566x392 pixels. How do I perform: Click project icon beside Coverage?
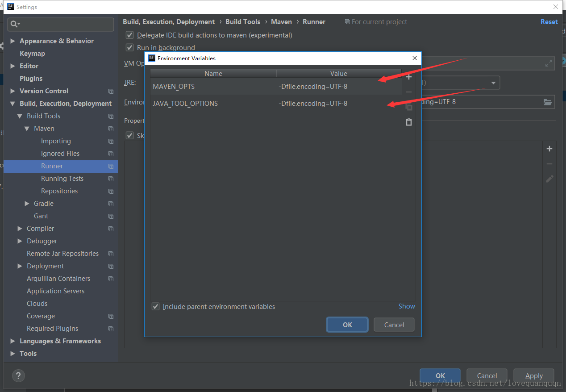click(111, 316)
